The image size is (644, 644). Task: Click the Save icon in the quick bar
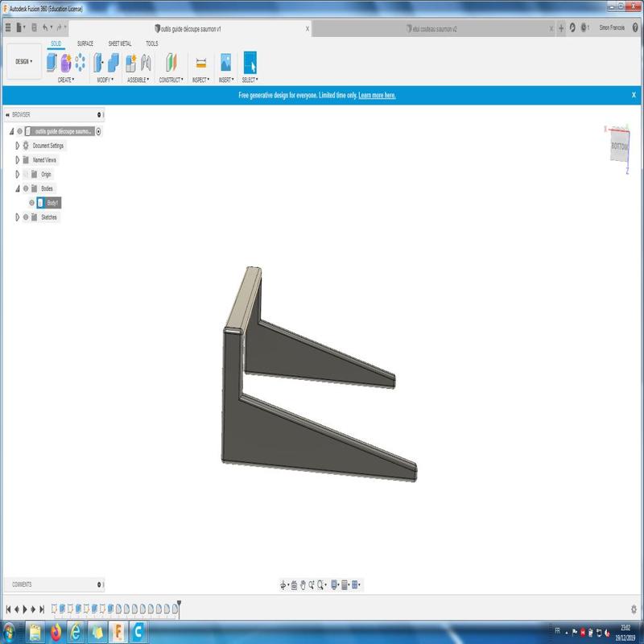coord(34,27)
